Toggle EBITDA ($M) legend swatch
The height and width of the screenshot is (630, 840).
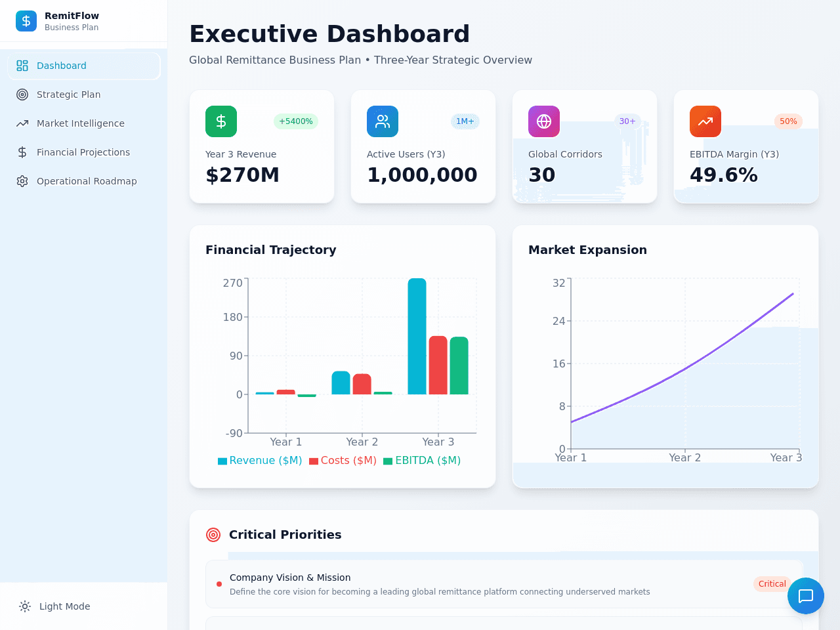[x=388, y=461]
